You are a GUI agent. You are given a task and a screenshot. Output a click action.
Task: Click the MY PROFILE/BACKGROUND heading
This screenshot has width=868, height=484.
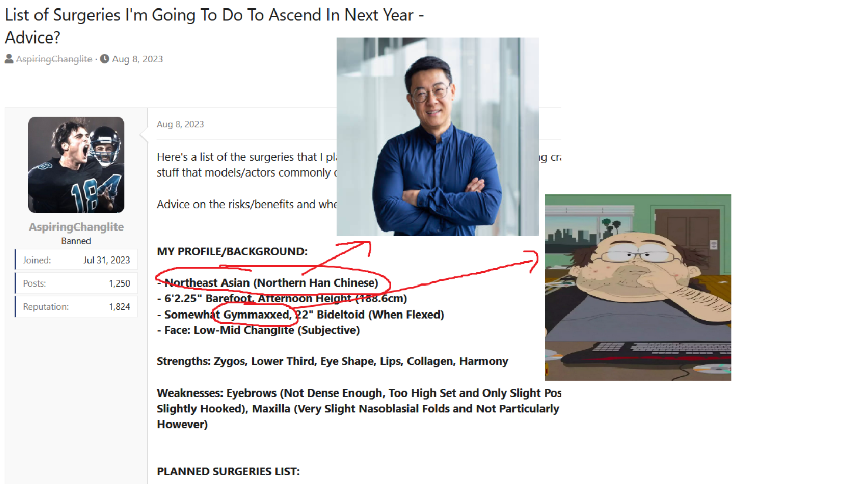pos(232,252)
